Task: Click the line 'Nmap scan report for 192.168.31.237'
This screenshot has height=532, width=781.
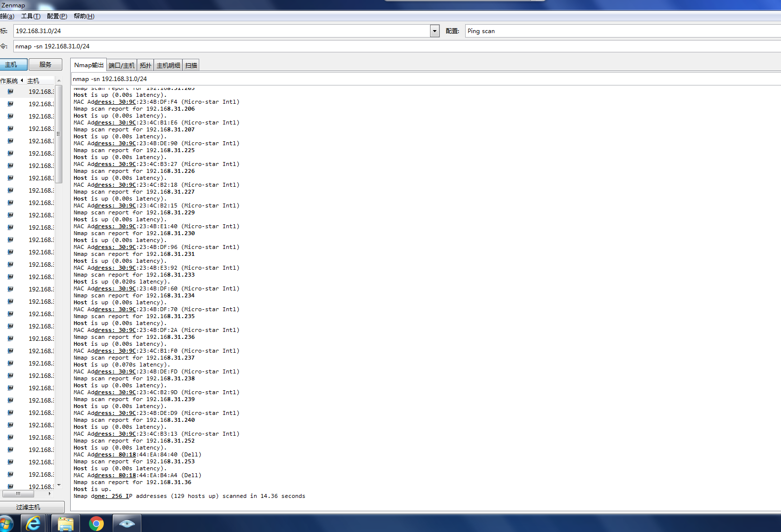Action: (x=134, y=358)
